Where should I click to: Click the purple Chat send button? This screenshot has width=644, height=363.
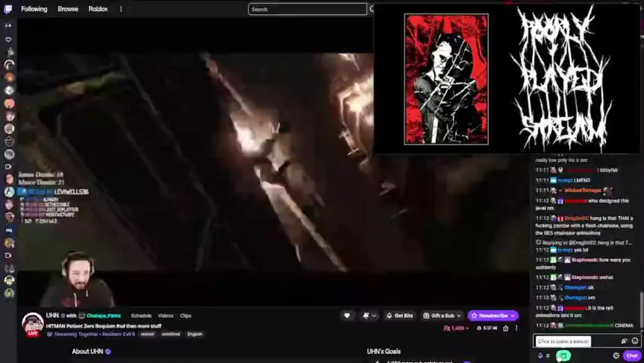[x=632, y=356]
